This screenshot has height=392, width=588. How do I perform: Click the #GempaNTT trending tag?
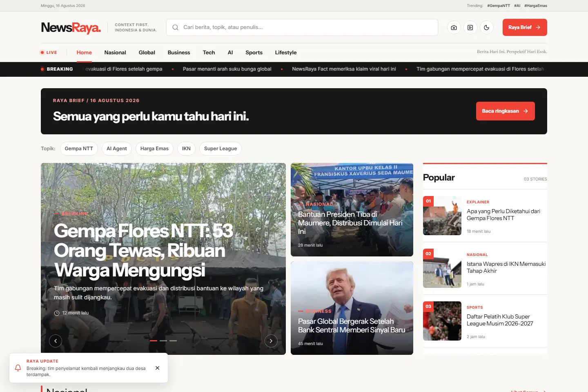tap(499, 6)
